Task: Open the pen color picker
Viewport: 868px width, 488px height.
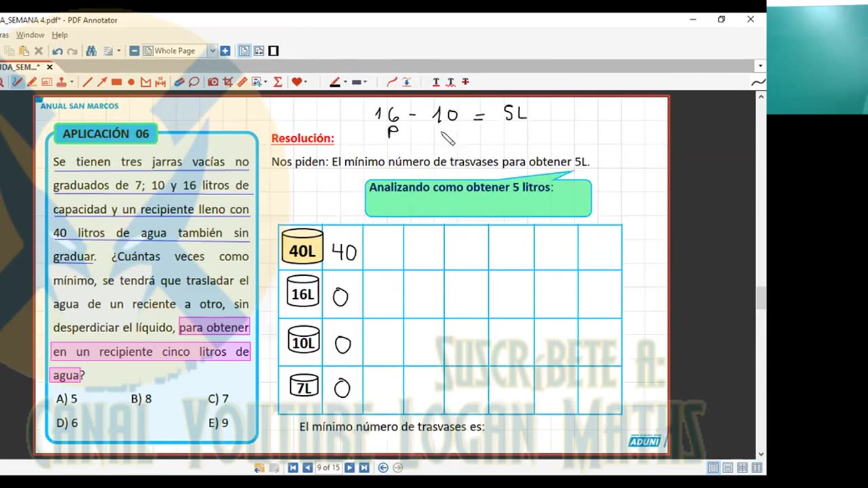Action: 335,82
